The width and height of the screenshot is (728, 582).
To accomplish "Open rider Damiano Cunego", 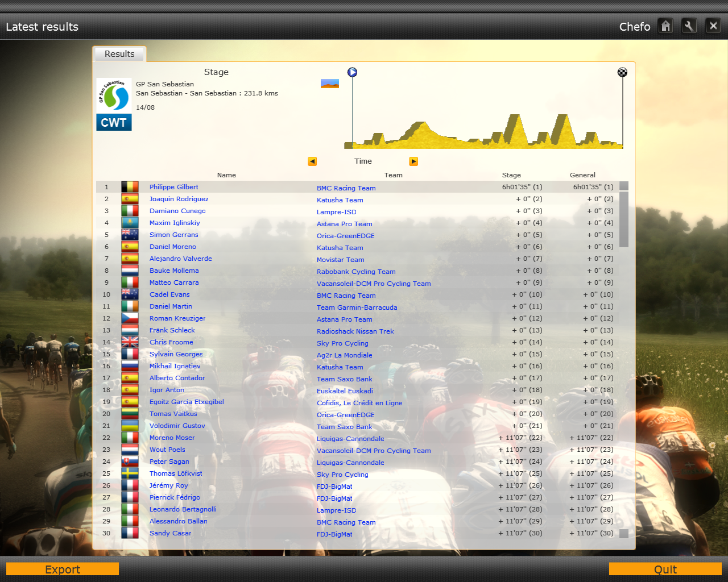I will tap(177, 211).
